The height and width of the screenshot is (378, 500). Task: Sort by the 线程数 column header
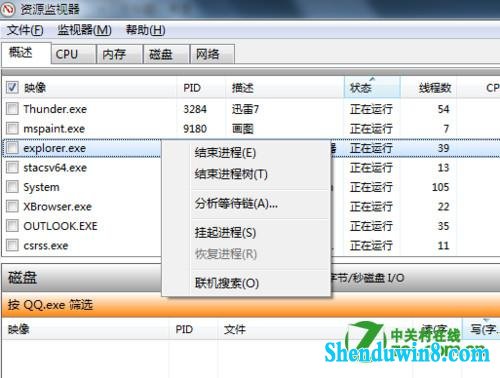click(x=428, y=88)
